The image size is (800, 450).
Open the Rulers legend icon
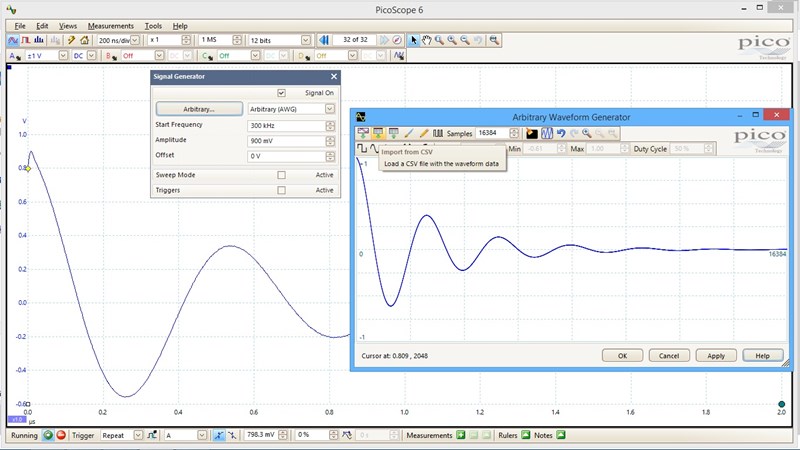(526, 435)
